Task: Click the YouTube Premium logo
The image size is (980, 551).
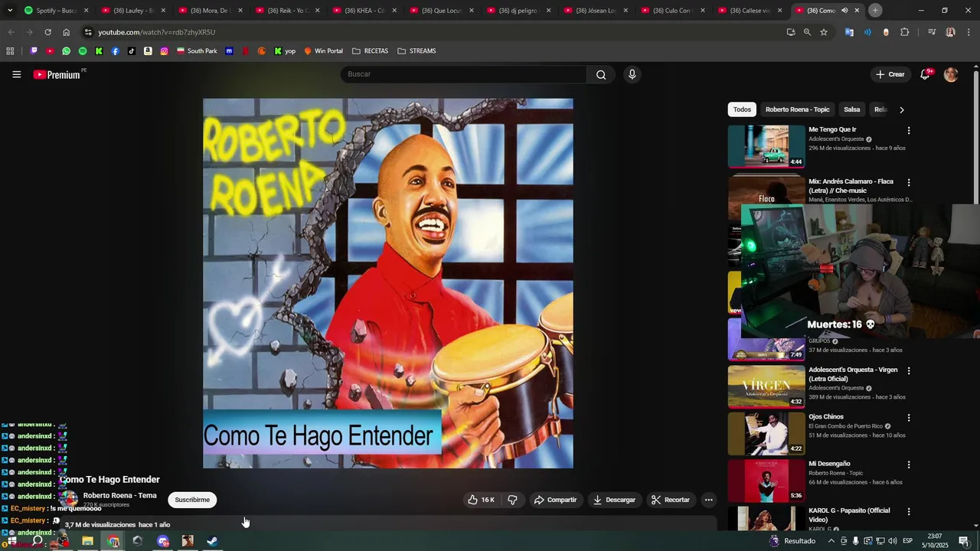Action: (x=57, y=74)
